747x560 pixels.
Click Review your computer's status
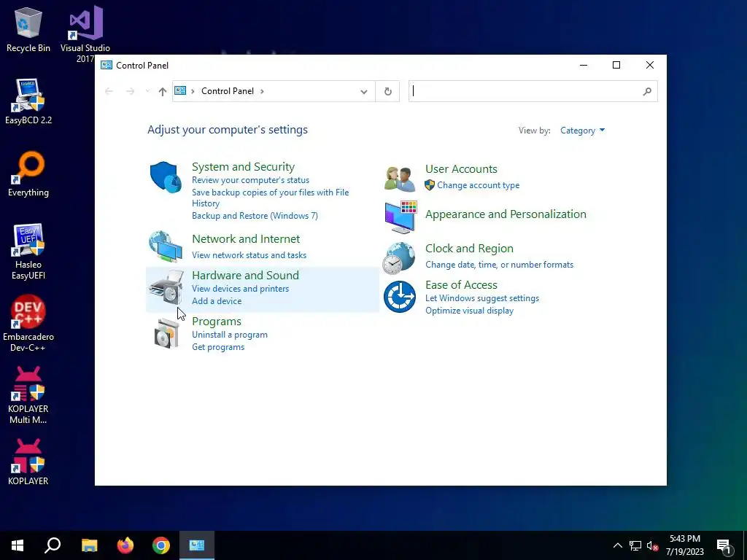(x=251, y=180)
